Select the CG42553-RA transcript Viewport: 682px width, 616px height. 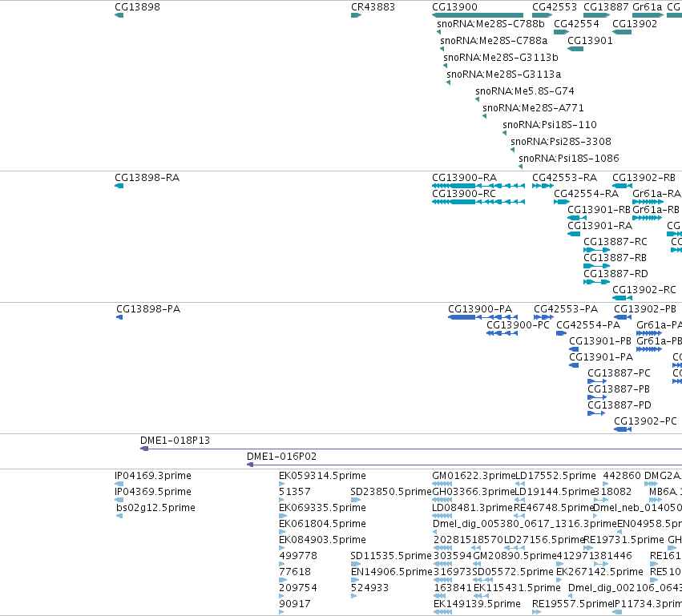pos(543,186)
